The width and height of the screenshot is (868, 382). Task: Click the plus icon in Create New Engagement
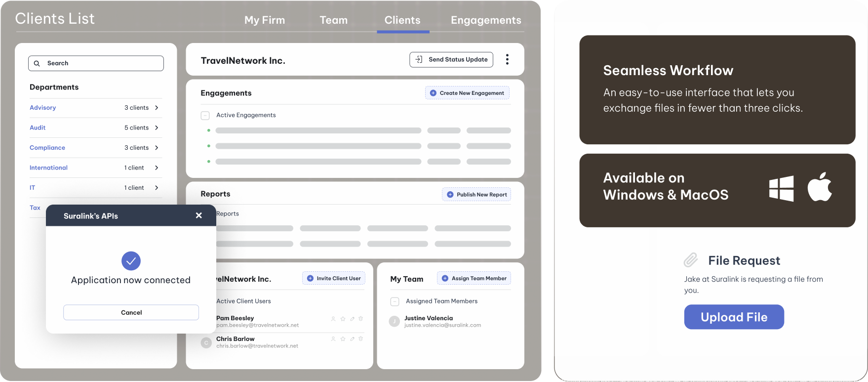coord(433,93)
